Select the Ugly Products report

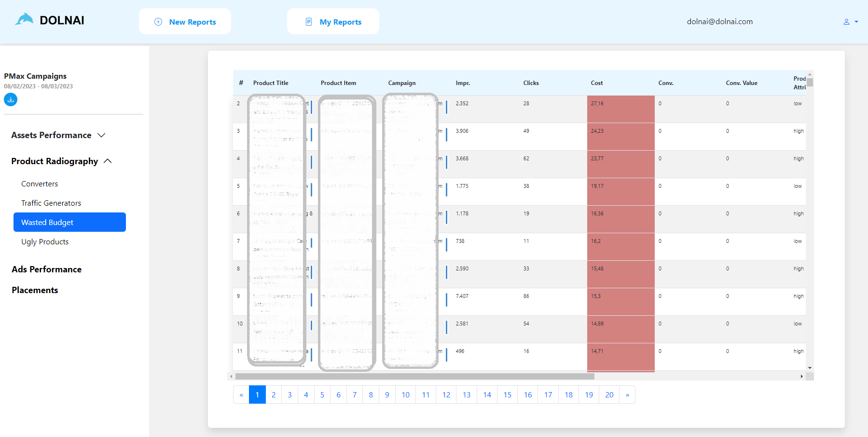coord(45,241)
